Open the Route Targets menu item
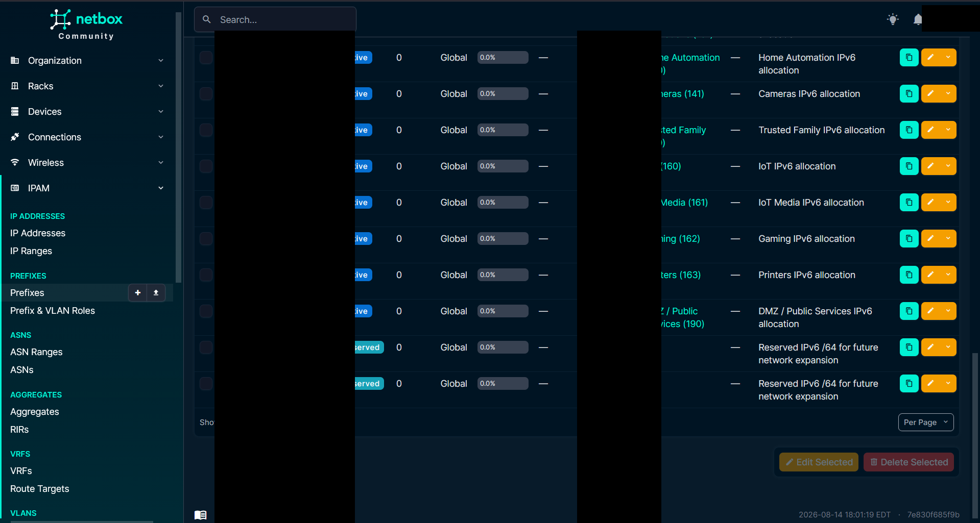980x523 pixels. pyautogui.click(x=40, y=489)
